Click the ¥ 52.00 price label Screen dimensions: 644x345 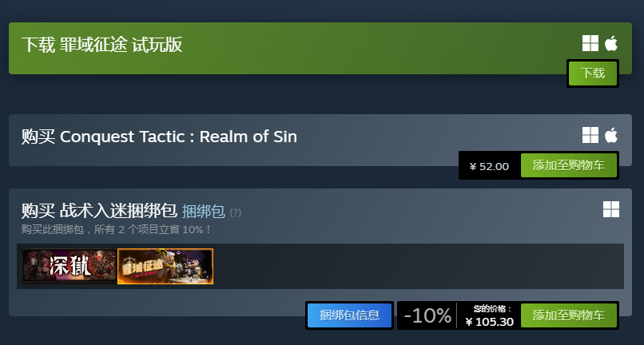(489, 166)
